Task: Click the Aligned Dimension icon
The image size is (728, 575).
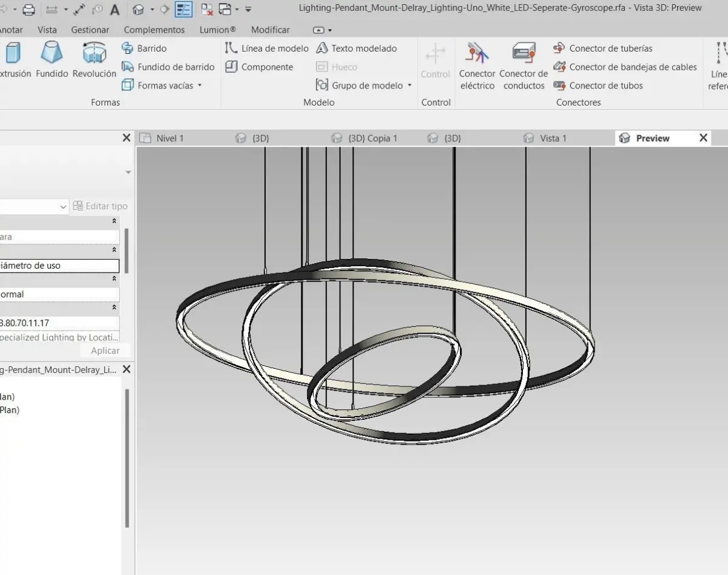Action: (79, 10)
